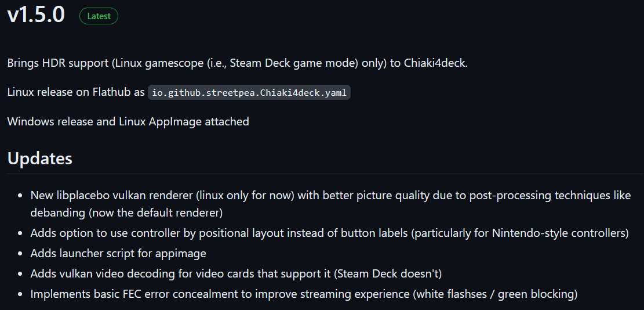The height and width of the screenshot is (310, 644).
Task: Click the '(Steam Deck doesn't)' phrase
Action: [388, 273]
